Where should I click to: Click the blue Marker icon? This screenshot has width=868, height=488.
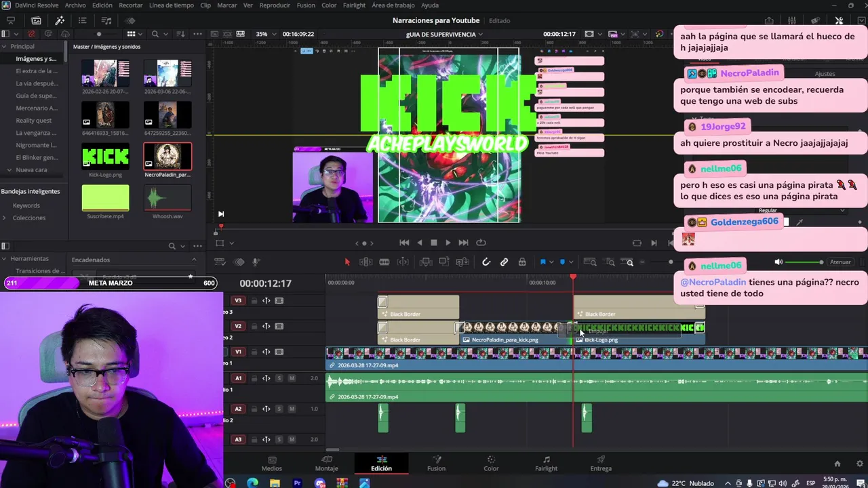pyautogui.click(x=562, y=262)
